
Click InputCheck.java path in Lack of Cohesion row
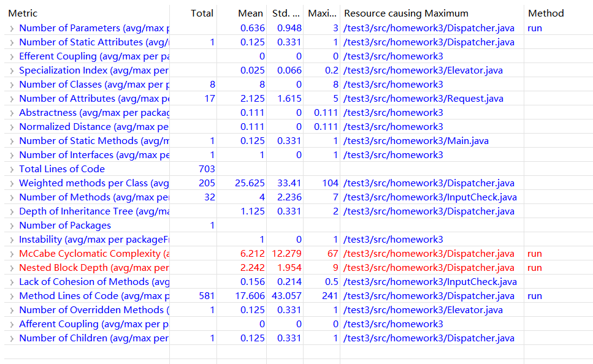430,282
